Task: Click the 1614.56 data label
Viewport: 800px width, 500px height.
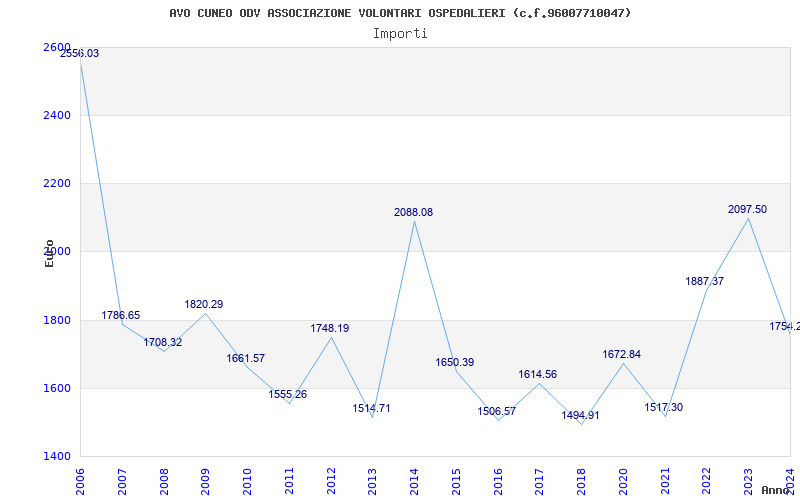Action: (x=538, y=374)
